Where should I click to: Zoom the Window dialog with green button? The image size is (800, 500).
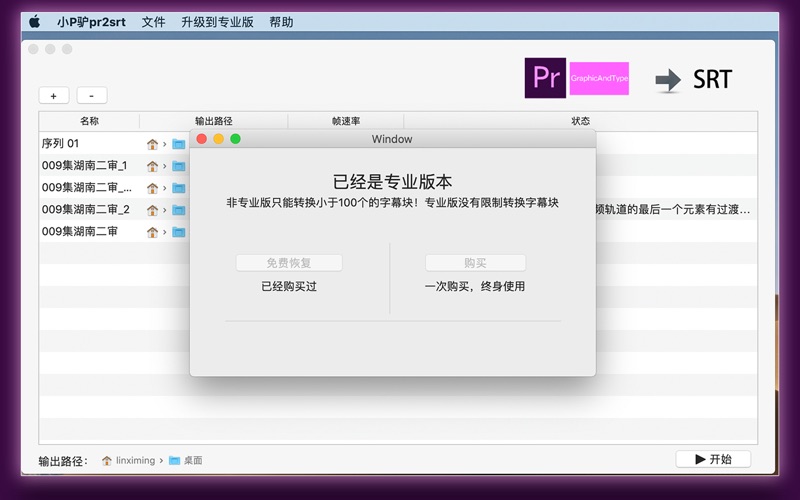click(x=235, y=139)
